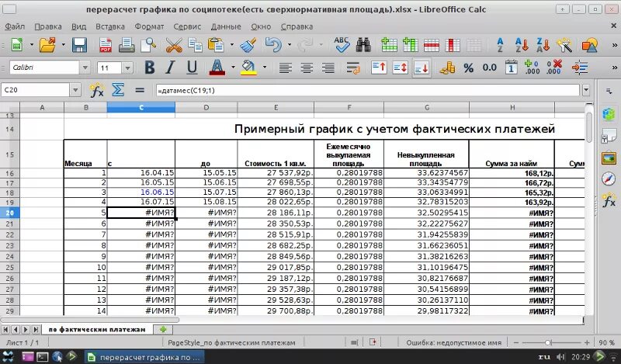This screenshot has width=621, height=364.
Task: Click the last sheet navigation arrow
Action: 36,329
